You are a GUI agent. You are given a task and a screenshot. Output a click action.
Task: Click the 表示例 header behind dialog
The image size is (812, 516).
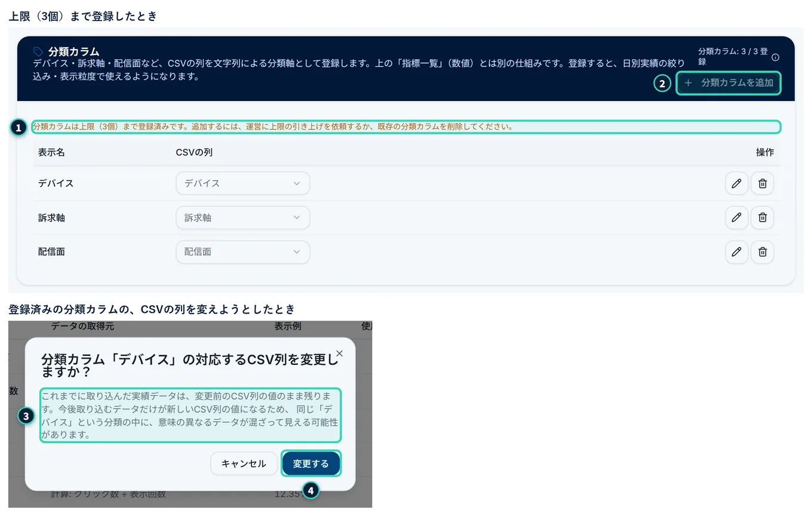[288, 326]
